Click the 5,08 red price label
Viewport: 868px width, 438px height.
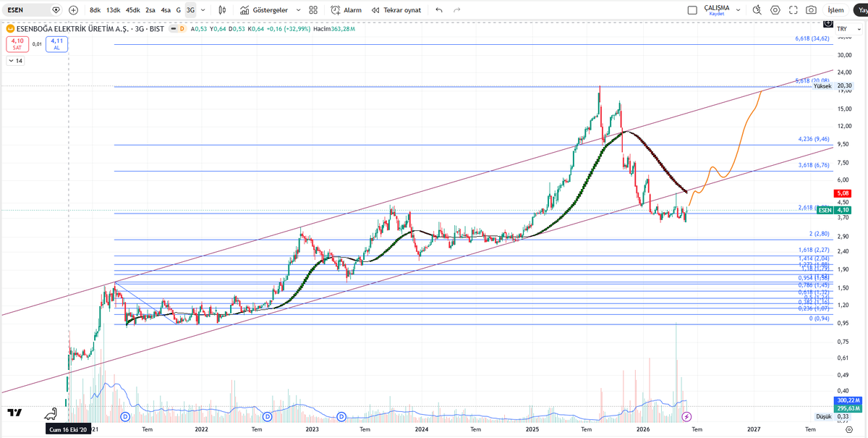(842, 193)
